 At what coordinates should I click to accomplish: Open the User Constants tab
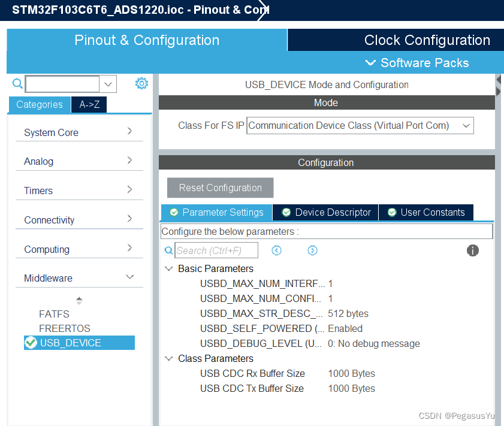[426, 212]
